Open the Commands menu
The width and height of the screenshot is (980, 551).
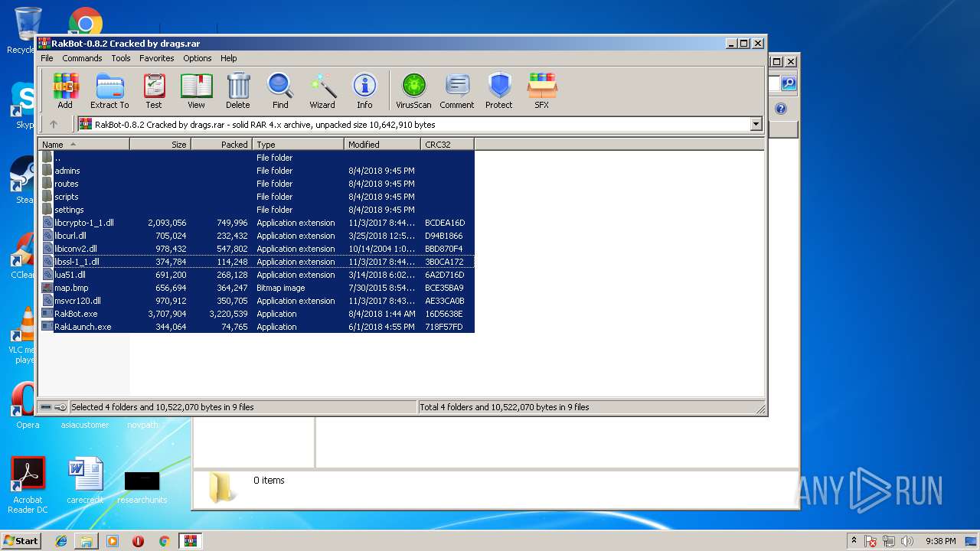pos(82,58)
